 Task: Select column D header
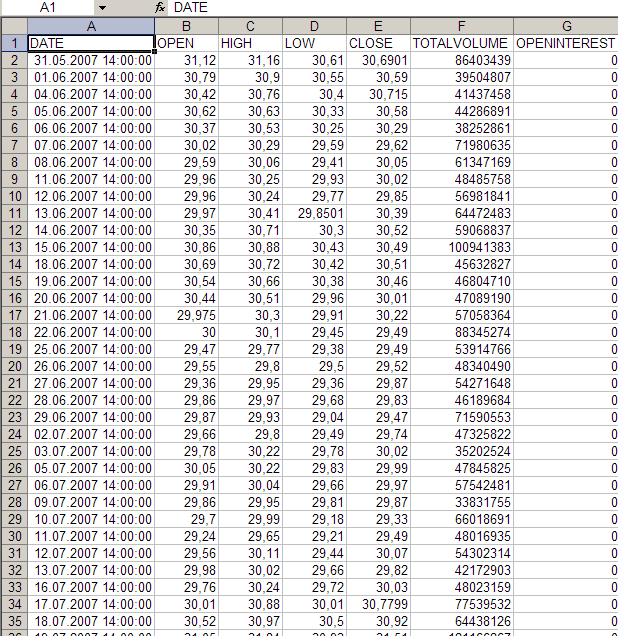click(314, 25)
